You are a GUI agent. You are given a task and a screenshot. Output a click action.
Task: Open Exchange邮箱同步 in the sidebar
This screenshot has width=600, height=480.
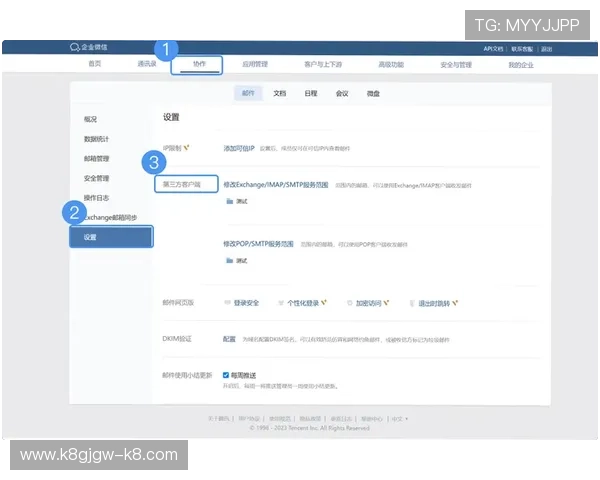110,217
